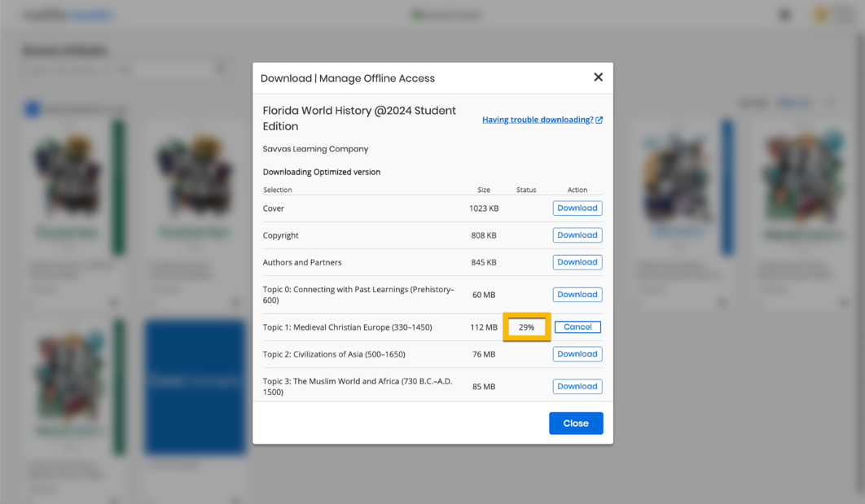Click the 112 MB size value

click(x=484, y=327)
